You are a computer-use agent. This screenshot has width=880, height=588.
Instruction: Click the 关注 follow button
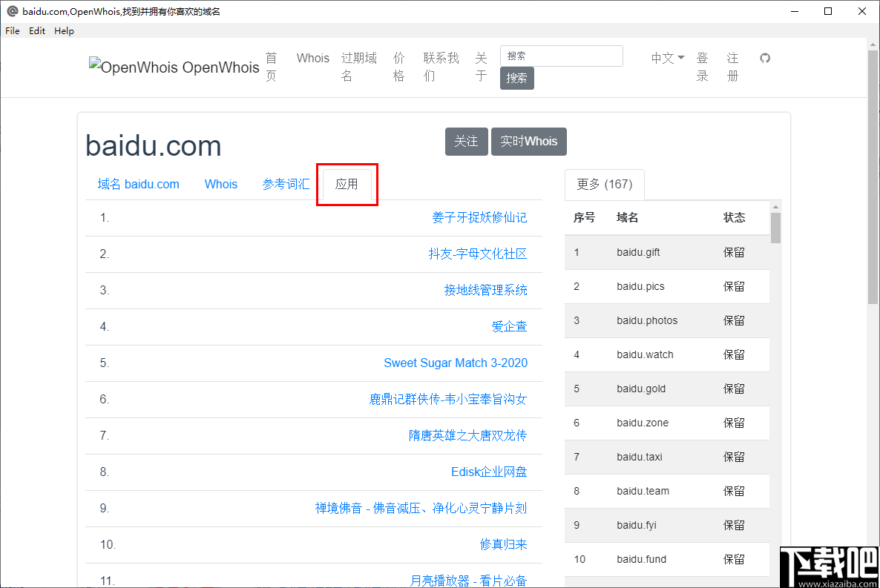pos(466,141)
